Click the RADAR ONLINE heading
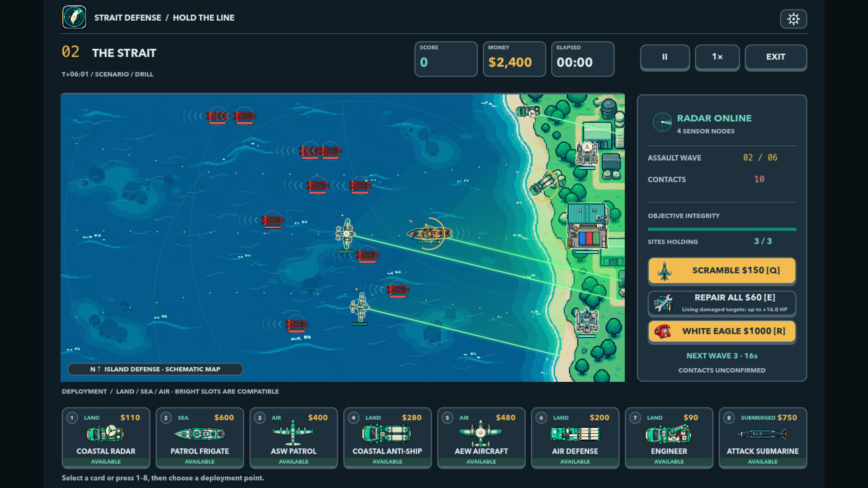 click(714, 118)
